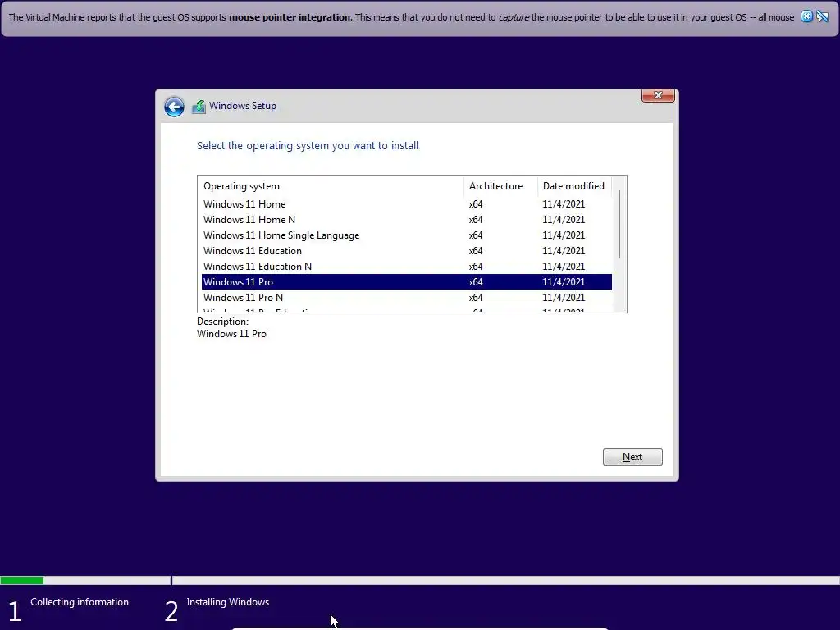Click the Windows Setup title icon
The width and height of the screenshot is (840, 630).
tap(199, 107)
